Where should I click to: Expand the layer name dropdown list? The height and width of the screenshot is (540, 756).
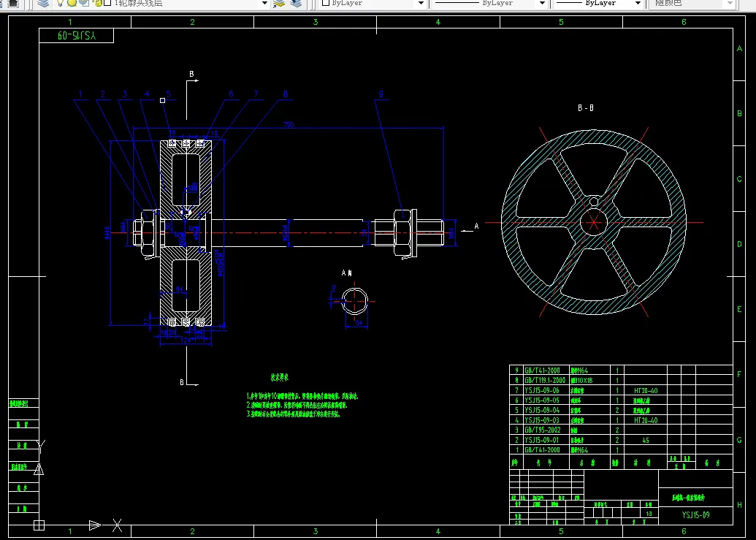[264, 3]
